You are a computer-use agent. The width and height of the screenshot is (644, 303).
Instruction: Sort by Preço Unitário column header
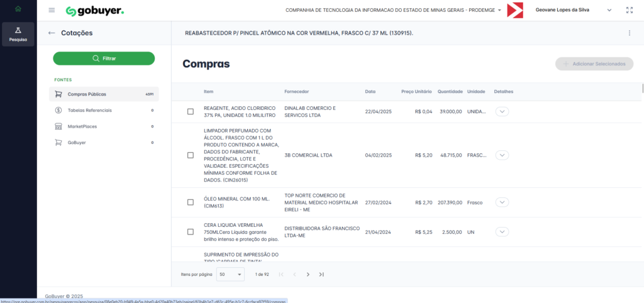[x=416, y=92]
